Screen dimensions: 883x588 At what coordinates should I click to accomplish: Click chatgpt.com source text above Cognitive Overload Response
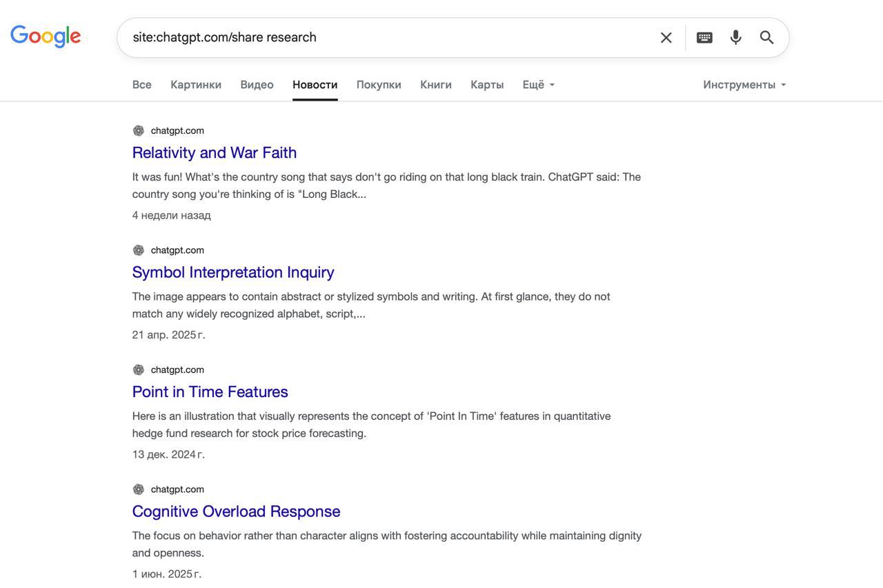(x=177, y=489)
